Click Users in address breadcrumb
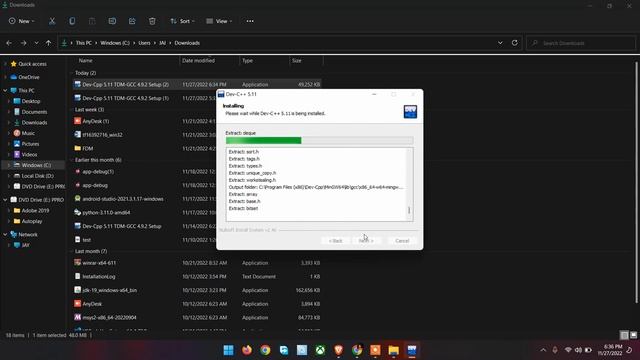The width and height of the screenshot is (640, 360). [144, 43]
